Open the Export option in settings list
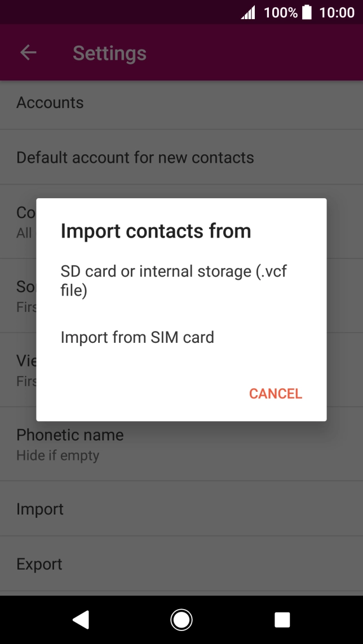This screenshot has width=363, height=644. coord(39,563)
